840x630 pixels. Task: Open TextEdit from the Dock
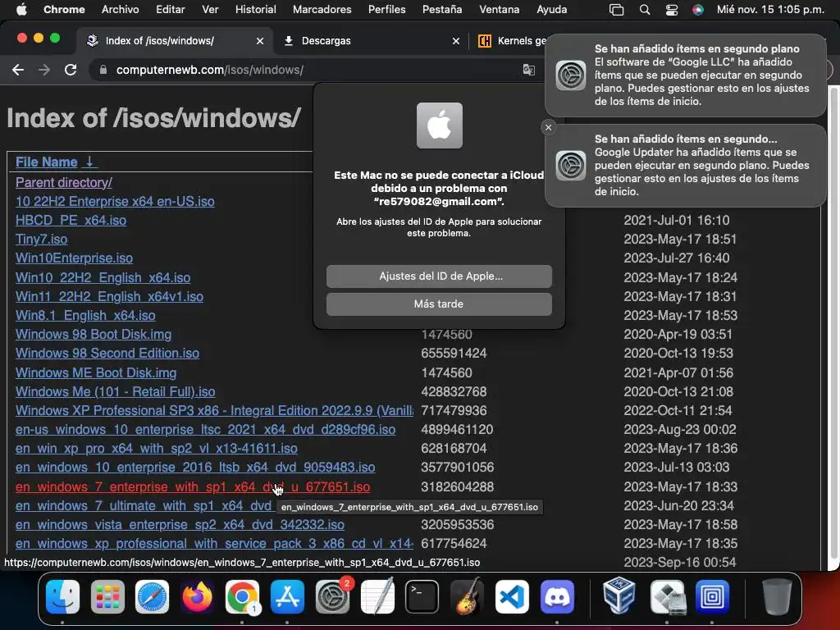377,596
